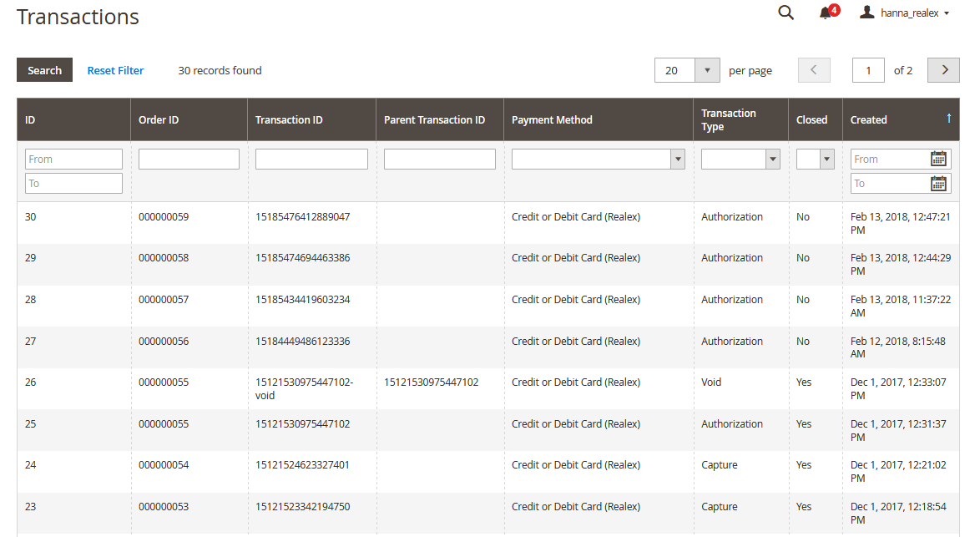Open transaction row with ID 26
Screen dimensions: 980x537
30,382
